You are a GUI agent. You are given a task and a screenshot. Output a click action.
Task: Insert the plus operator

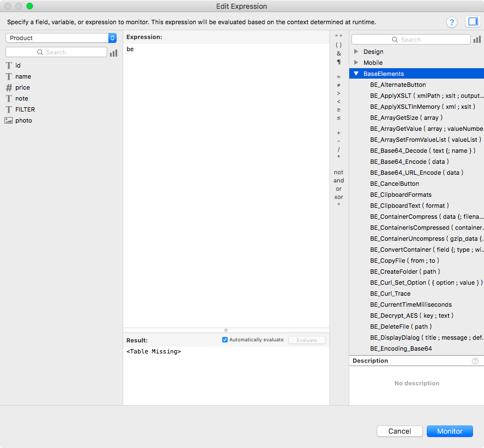click(x=339, y=133)
